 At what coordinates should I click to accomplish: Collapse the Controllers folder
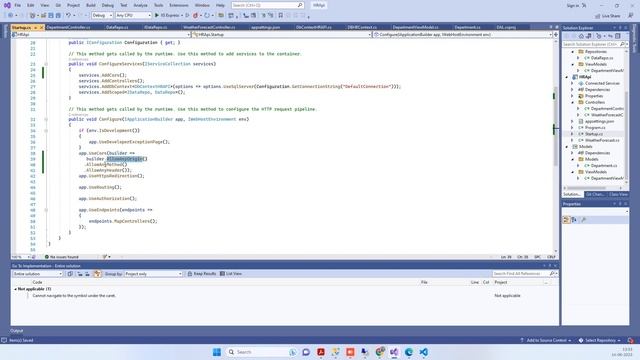573,102
